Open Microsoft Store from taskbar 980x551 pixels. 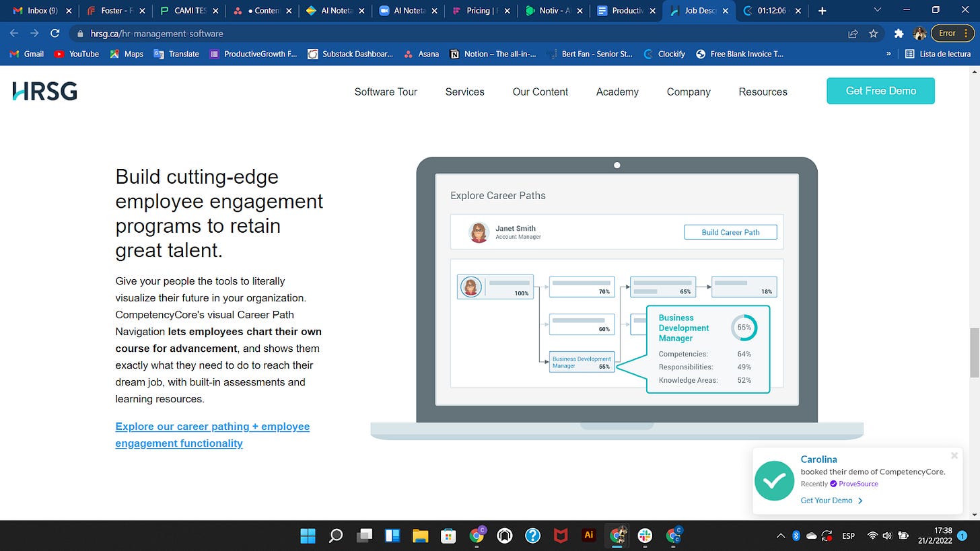[x=448, y=536]
